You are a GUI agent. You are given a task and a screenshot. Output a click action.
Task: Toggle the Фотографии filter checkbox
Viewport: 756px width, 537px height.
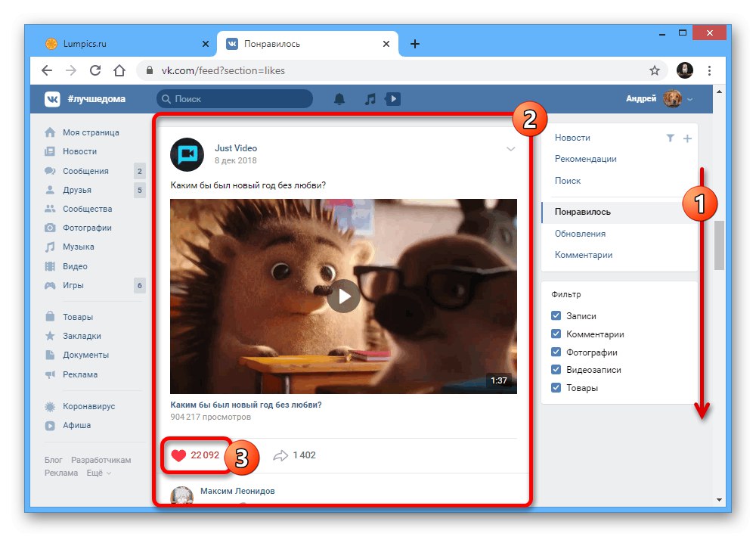(556, 352)
